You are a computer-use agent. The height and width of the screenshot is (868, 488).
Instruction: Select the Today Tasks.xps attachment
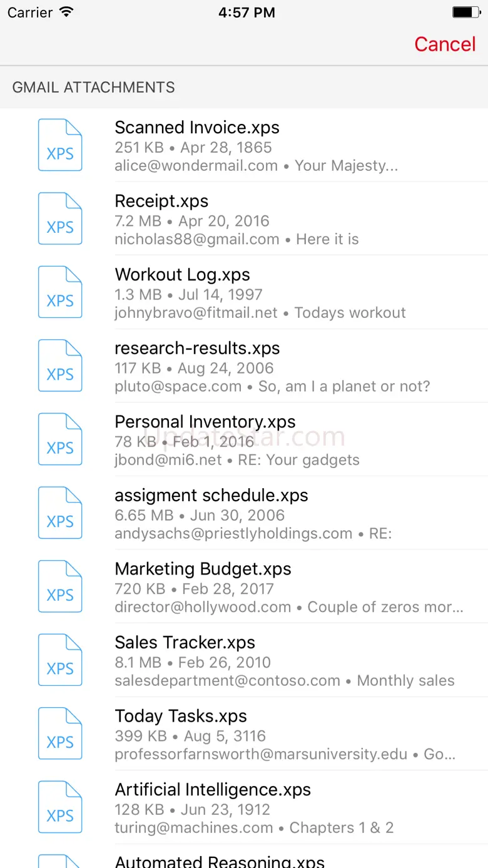(x=244, y=733)
